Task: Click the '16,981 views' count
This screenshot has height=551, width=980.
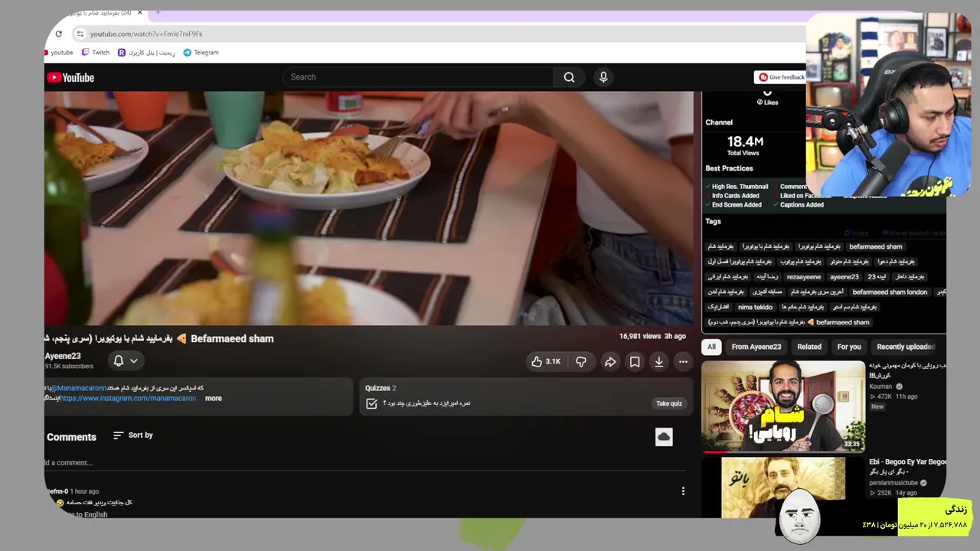Action: click(x=640, y=337)
